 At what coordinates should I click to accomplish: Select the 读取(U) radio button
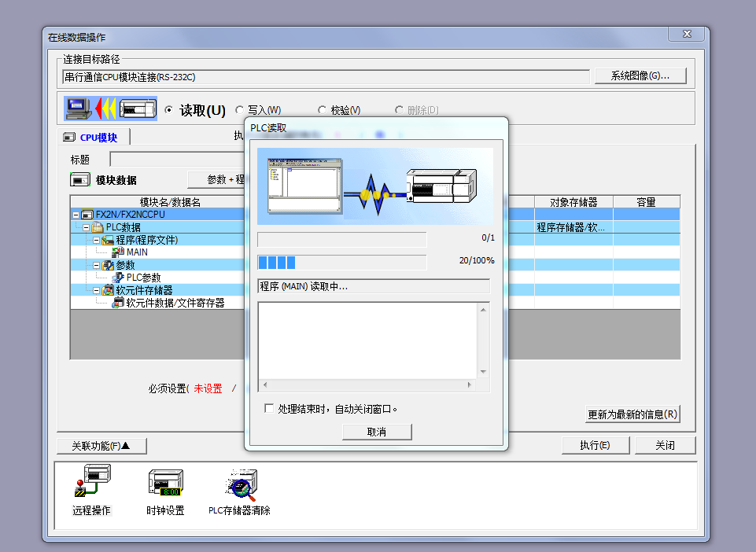point(169,111)
